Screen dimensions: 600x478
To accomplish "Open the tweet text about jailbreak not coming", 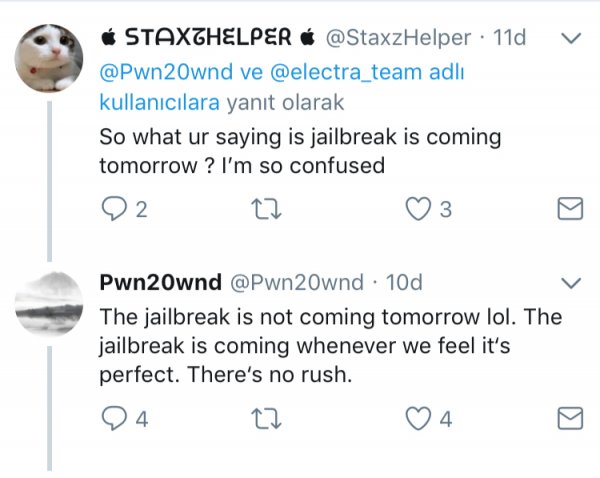I will tap(330, 347).
